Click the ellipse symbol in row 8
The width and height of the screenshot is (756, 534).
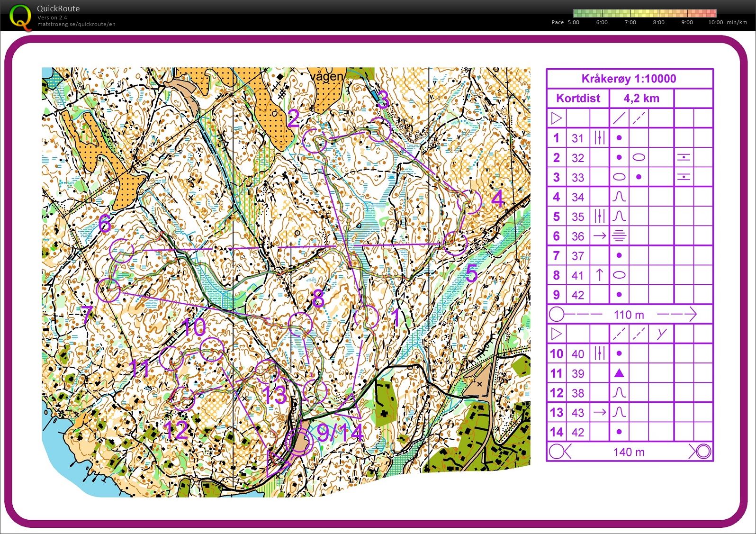click(x=619, y=275)
